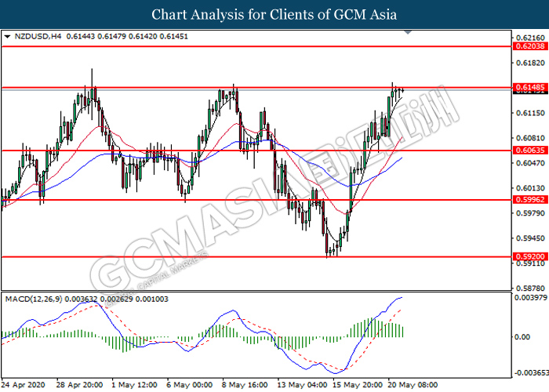
Task: Click the 13 May 04:00 time label
Action: point(302,385)
